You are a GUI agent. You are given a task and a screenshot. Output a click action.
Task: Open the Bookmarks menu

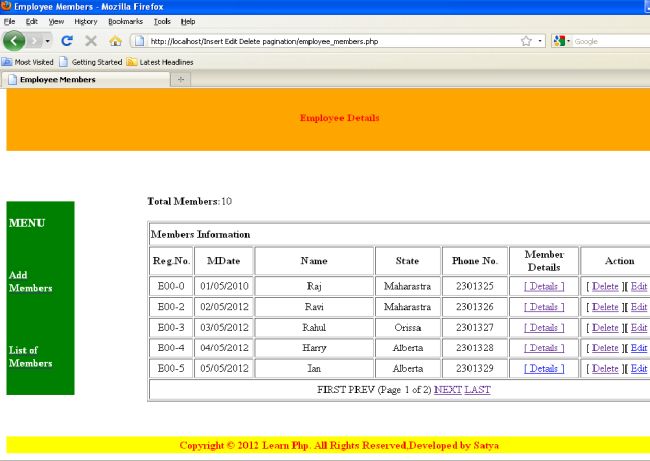pos(125,22)
